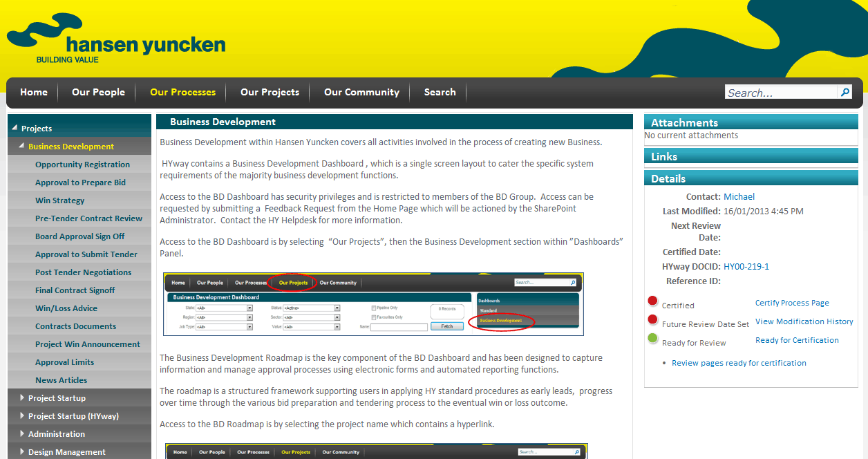Click into the Search input field

(781, 93)
